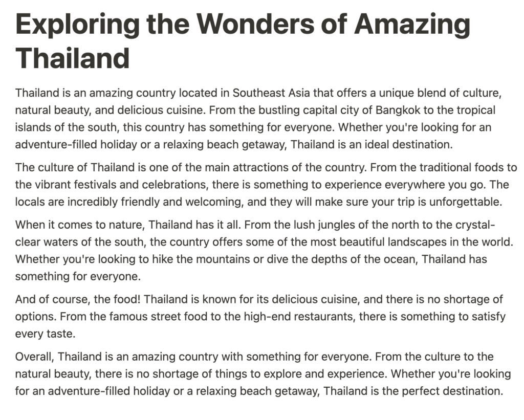Click the line "every taste."
524x420 pixels.
click(45, 334)
